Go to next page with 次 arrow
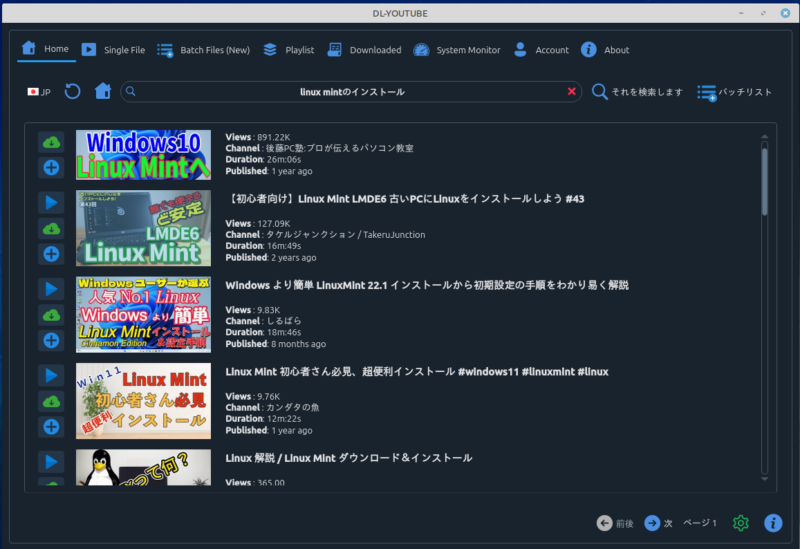The width and height of the screenshot is (800, 549). pos(658,523)
